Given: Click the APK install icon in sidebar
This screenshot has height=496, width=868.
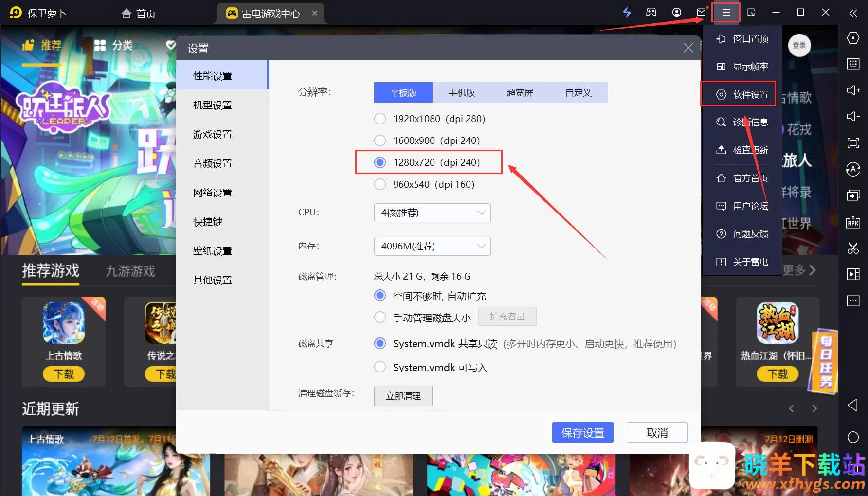Looking at the screenshot, I should pos(853,222).
